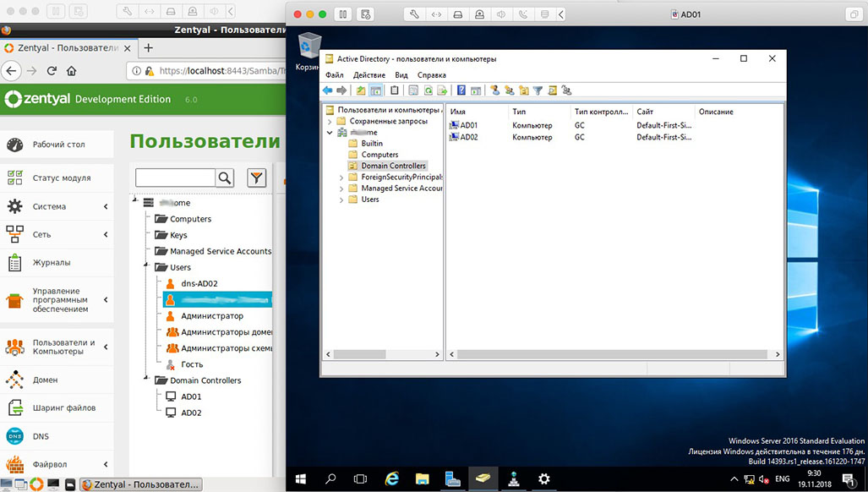Open DNS module in Zentyal sidebar
Screen dimensions: 868x492
point(57,436)
